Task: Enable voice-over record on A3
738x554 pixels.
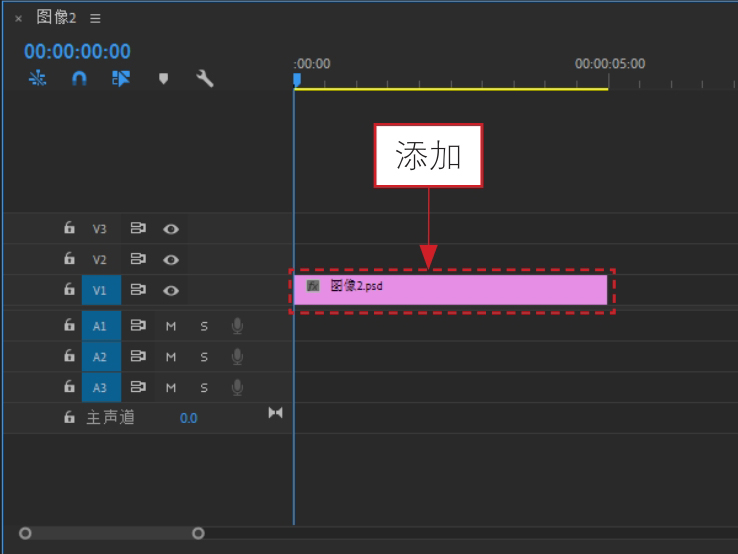Action: 238,387
